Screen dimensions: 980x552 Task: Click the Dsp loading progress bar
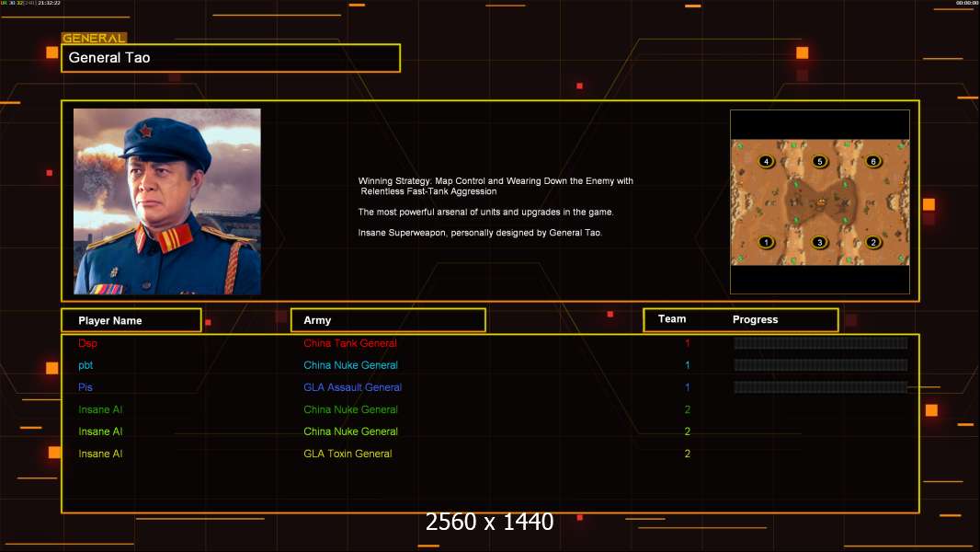pyautogui.click(x=821, y=342)
